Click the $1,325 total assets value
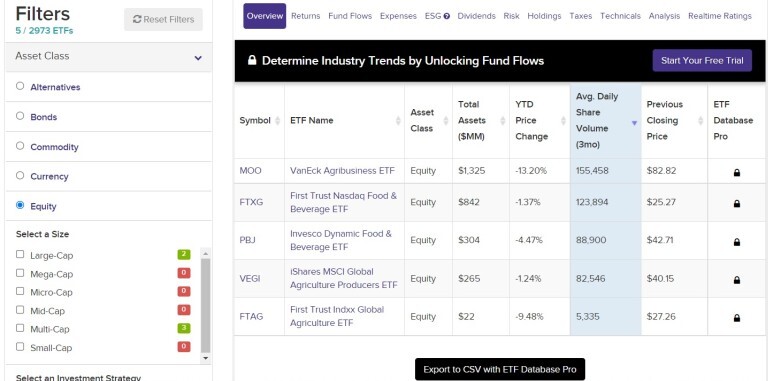 click(471, 171)
